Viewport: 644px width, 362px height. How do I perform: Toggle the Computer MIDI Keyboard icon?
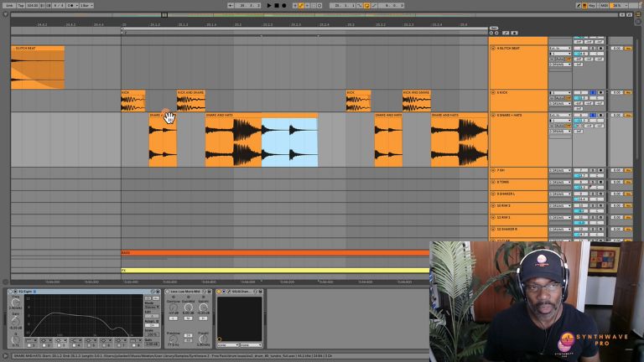(584, 5)
